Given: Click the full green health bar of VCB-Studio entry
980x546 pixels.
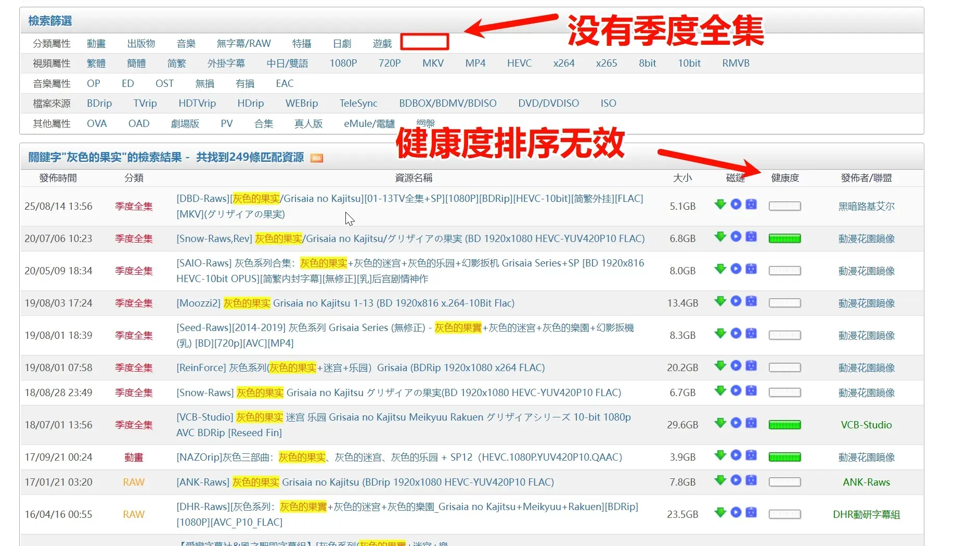Looking at the screenshot, I should pos(785,425).
